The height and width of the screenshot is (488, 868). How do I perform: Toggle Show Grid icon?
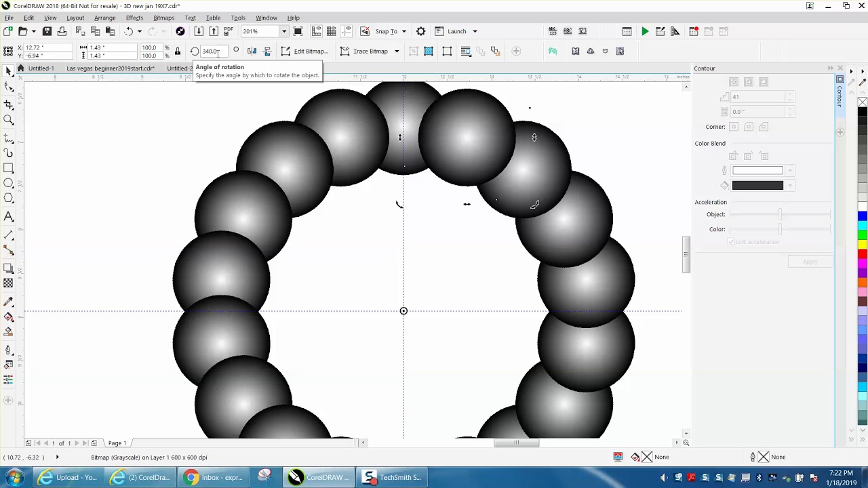[x=331, y=31]
